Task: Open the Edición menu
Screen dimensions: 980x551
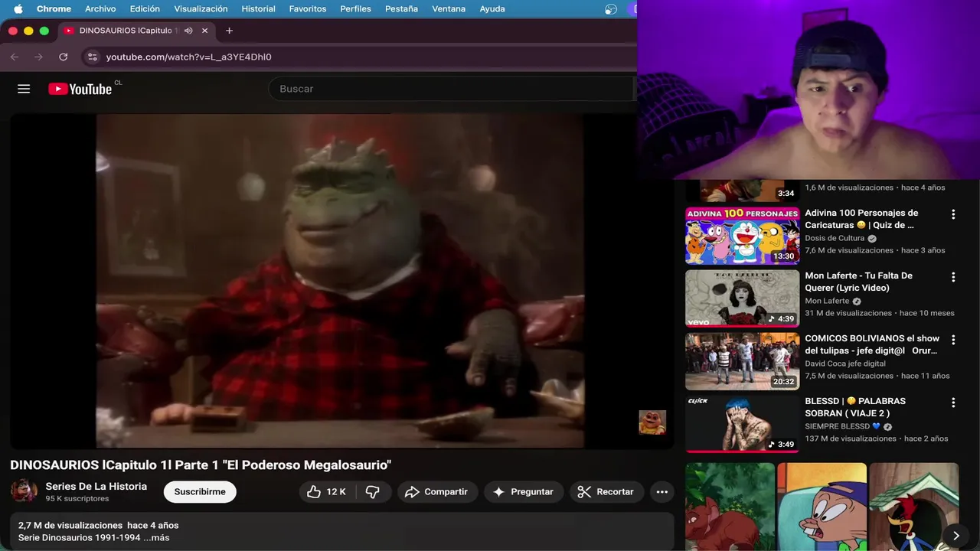Action: (x=145, y=9)
